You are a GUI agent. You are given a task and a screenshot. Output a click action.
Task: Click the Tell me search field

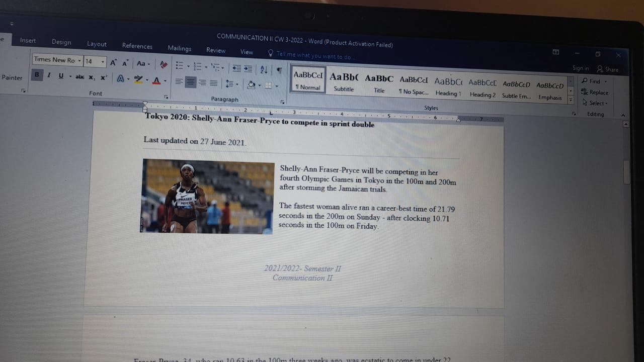[316, 56]
